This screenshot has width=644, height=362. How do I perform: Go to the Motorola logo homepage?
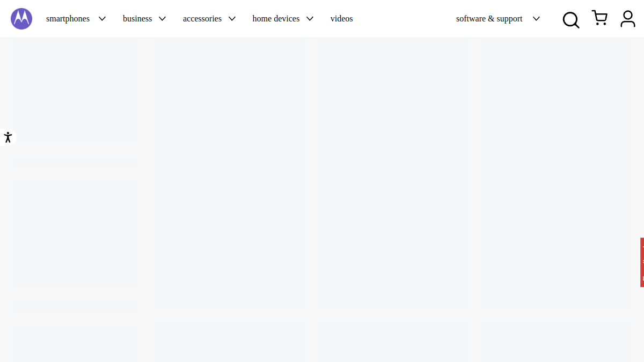click(21, 19)
